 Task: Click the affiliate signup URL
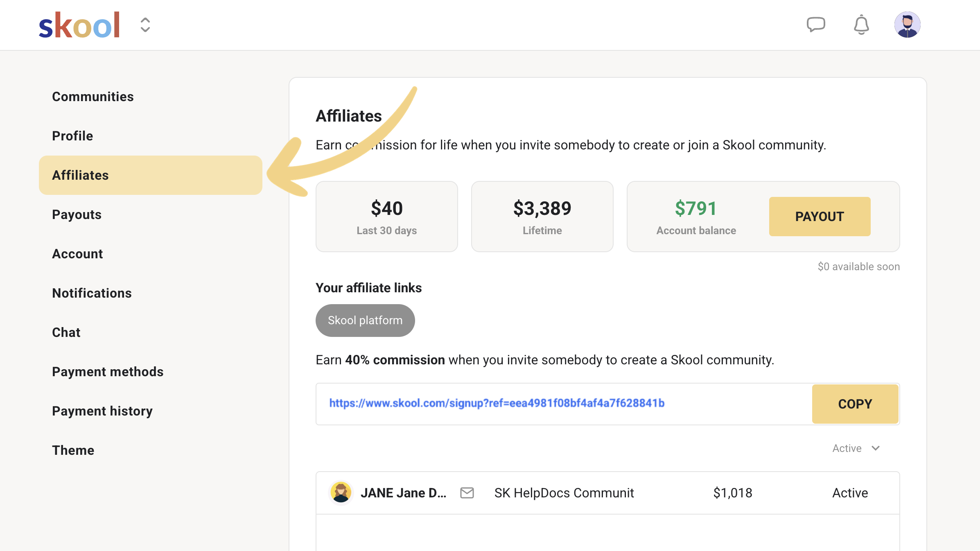point(497,403)
